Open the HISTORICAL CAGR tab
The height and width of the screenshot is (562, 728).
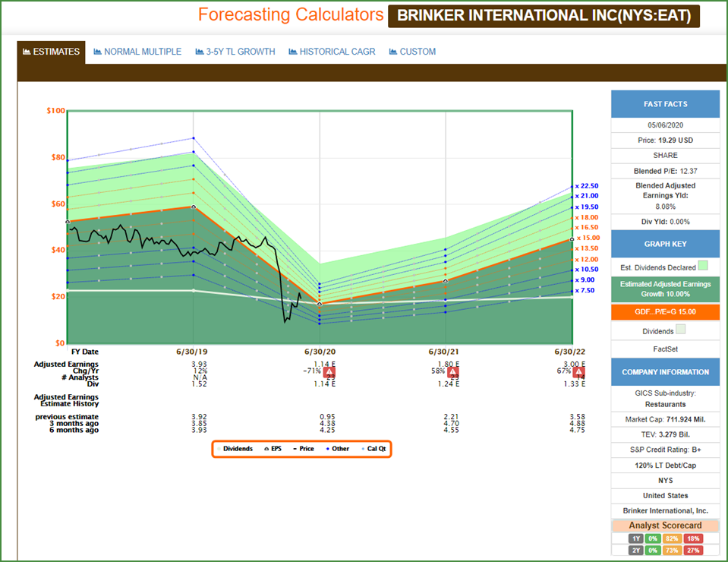(337, 52)
